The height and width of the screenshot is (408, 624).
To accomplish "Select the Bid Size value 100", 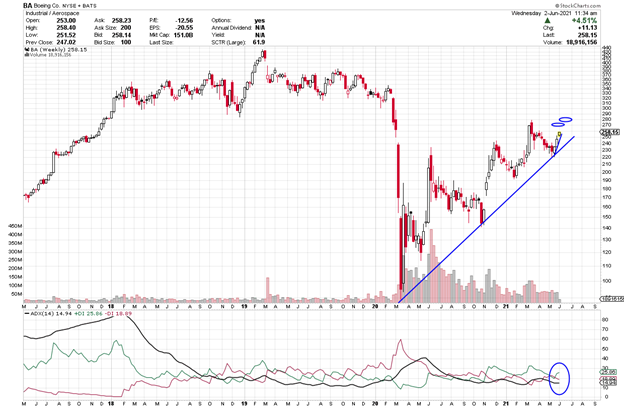I will (x=126, y=42).
